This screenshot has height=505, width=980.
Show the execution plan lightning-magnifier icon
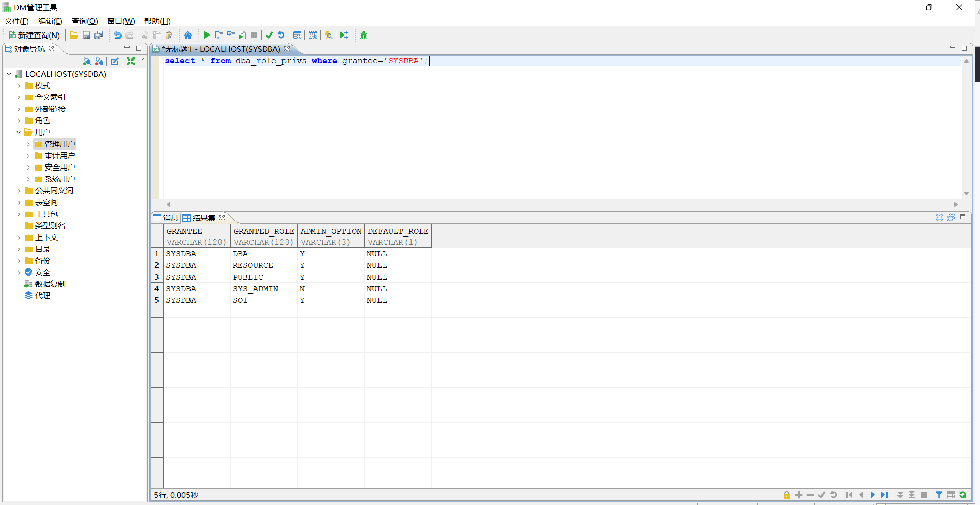coord(329,35)
